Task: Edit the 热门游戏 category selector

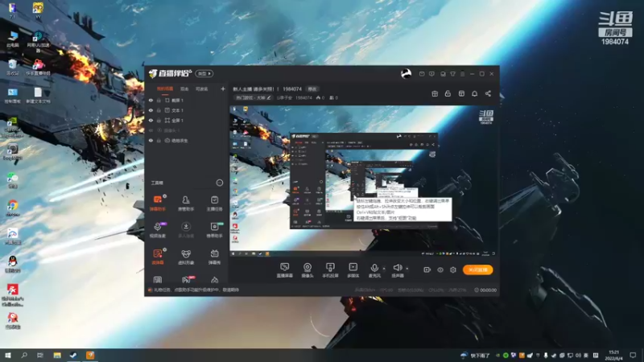Action: pos(253,97)
